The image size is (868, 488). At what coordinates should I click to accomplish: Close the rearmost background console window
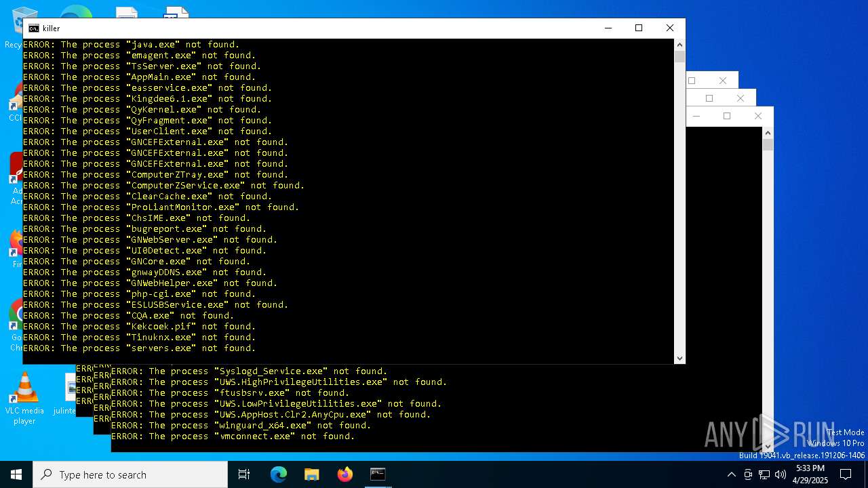tap(723, 81)
